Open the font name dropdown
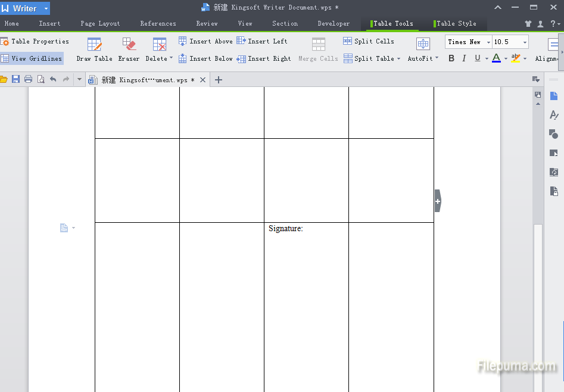Viewport: 564px width, 392px height. [x=488, y=42]
